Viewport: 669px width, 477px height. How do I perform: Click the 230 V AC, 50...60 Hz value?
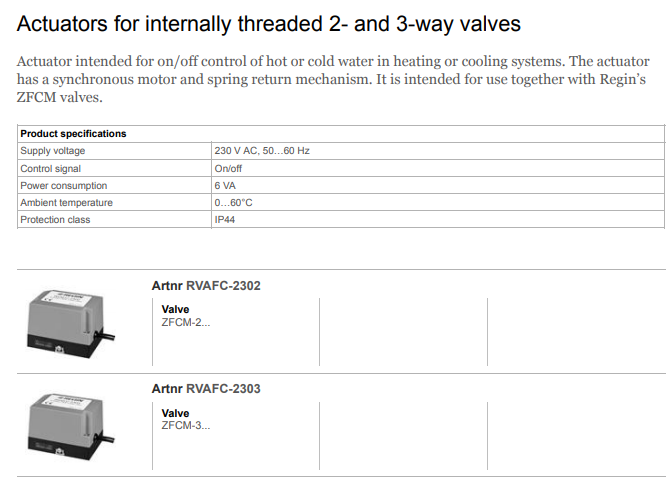coord(262,150)
